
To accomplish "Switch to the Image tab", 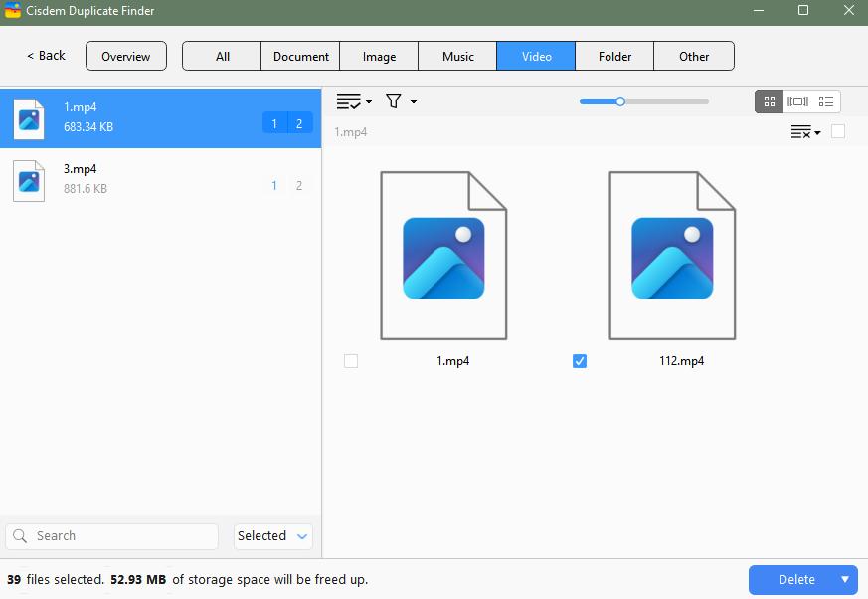I will pyautogui.click(x=379, y=56).
